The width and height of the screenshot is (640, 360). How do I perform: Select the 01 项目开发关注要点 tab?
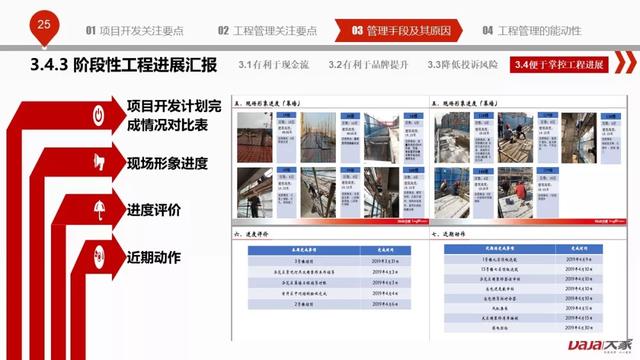tap(135, 31)
